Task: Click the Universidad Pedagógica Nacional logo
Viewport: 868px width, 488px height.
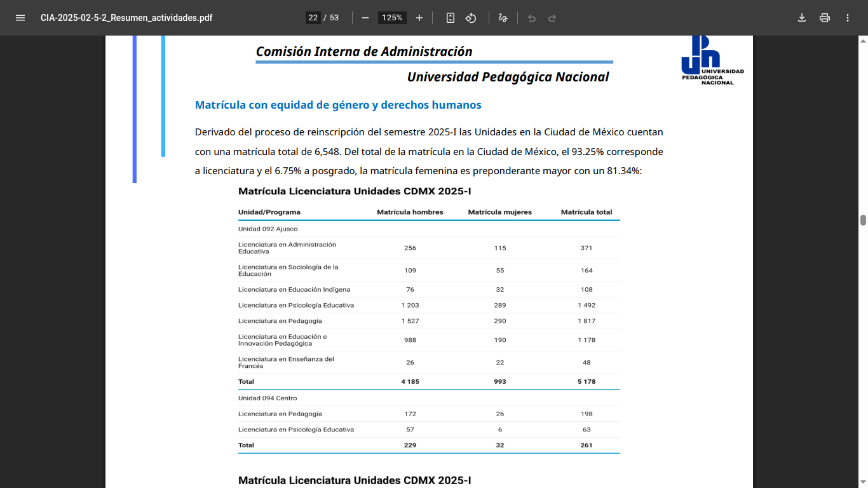Action: coord(711,60)
